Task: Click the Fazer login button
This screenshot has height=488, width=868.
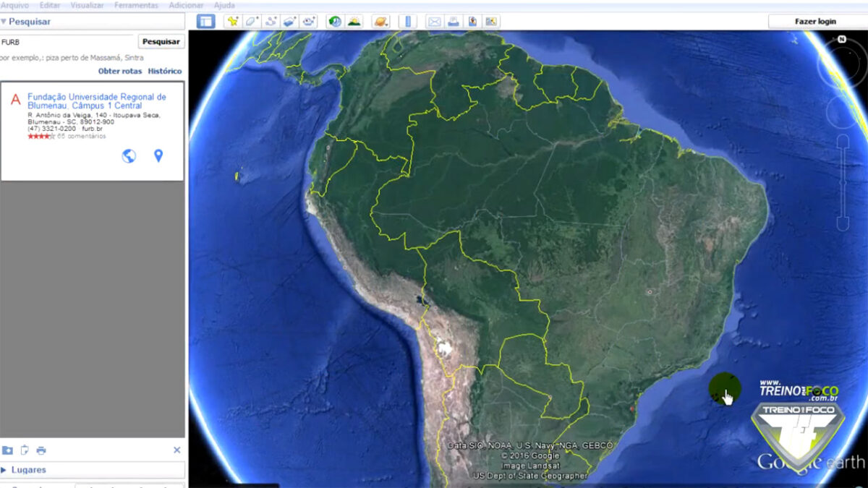Action: pos(815,21)
